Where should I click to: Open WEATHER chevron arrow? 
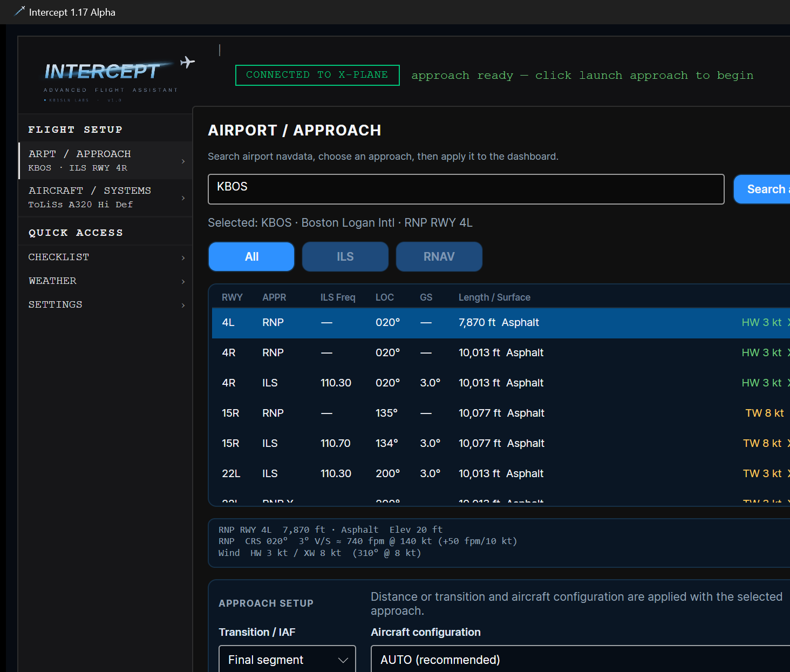(x=183, y=281)
